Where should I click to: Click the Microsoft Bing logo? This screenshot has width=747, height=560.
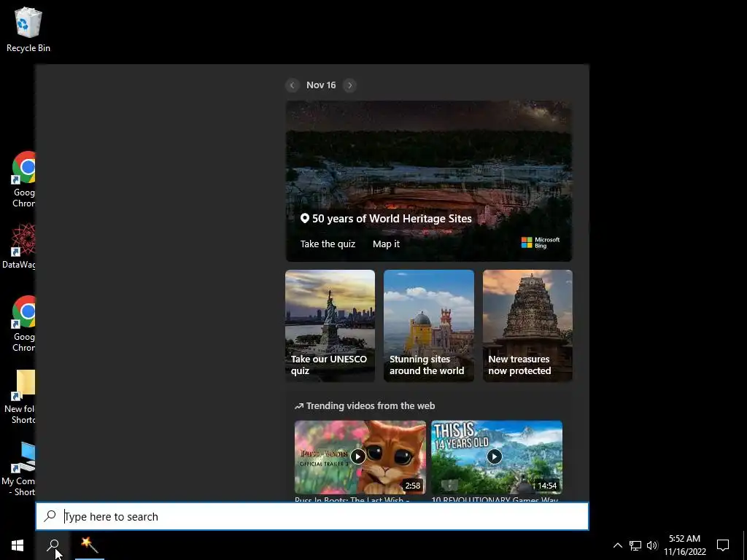click(541, 242)
